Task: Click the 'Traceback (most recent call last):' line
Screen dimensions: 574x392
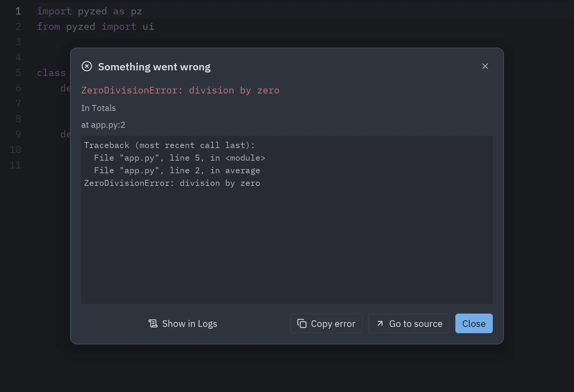Action: pyautogui.click(x=169, y=145)
